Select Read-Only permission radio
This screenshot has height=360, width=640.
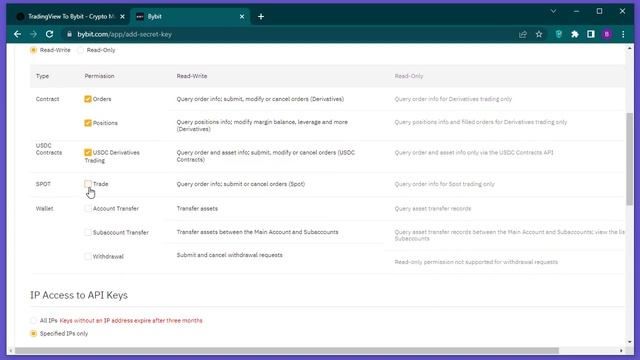pos(81,50)
